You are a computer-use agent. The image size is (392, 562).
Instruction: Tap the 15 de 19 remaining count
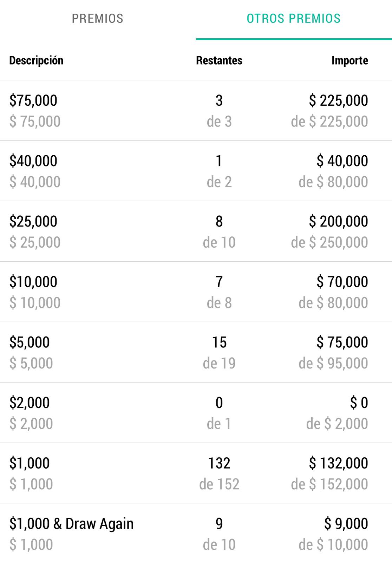[219, 353]
